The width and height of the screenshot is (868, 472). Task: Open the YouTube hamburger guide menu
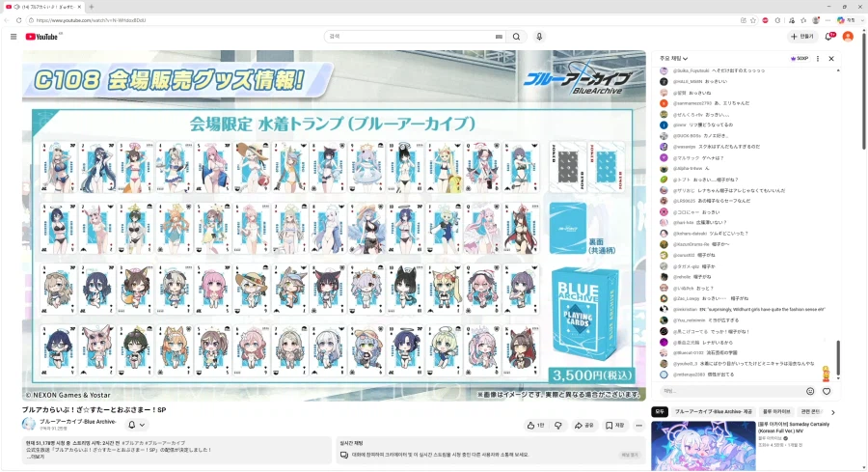[x=14, y=37]
